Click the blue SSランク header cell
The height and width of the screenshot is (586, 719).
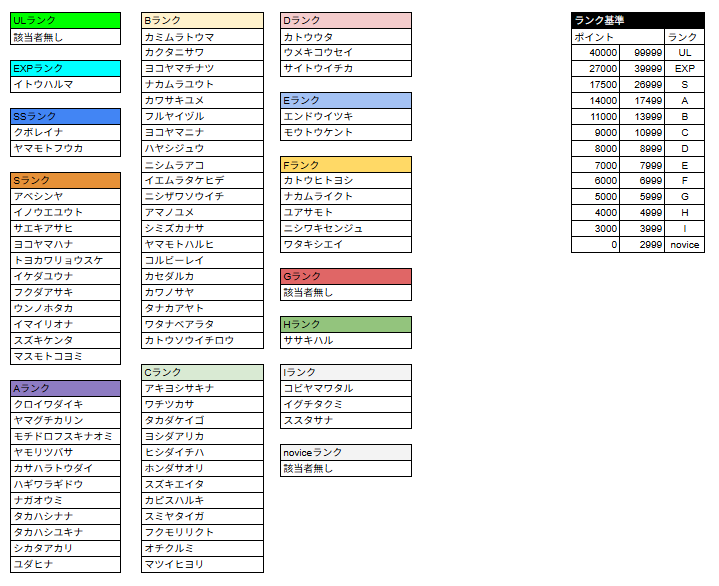(x=65, y=116)
